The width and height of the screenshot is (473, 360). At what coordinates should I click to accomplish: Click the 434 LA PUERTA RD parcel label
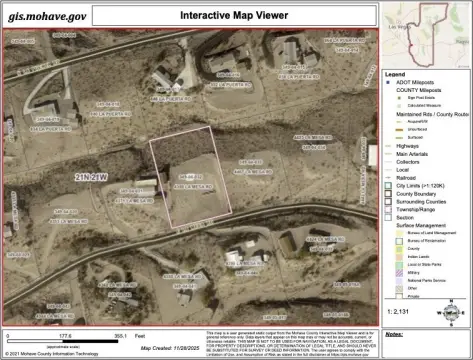(51, 129)
